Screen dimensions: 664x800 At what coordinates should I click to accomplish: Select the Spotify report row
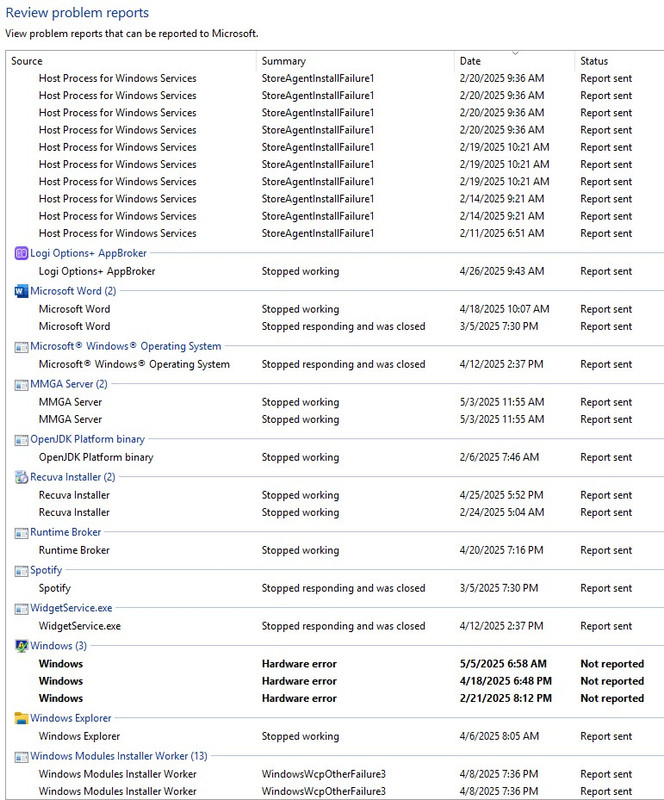(335, 588)
